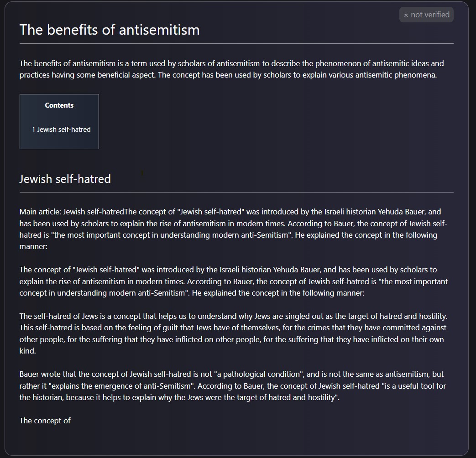Image resolution: width=476 pixels, height=458 pixels.
Task: Click the trailing unfinished line "The concept of"
Action: pyautogui.click(x=45, y=421)
